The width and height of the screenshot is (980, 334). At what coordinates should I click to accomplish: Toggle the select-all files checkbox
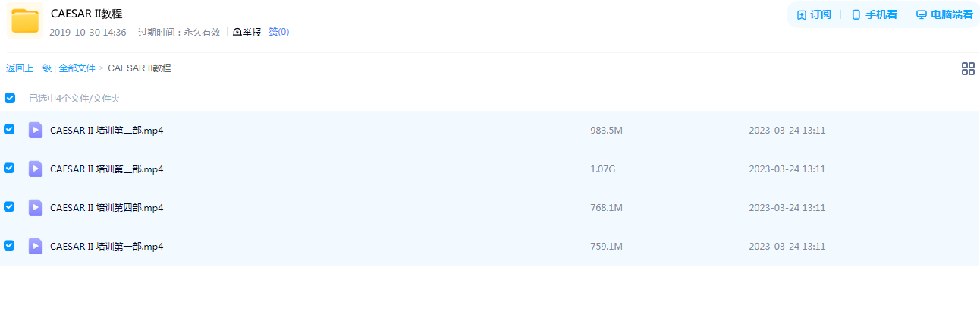coord(10,98)
